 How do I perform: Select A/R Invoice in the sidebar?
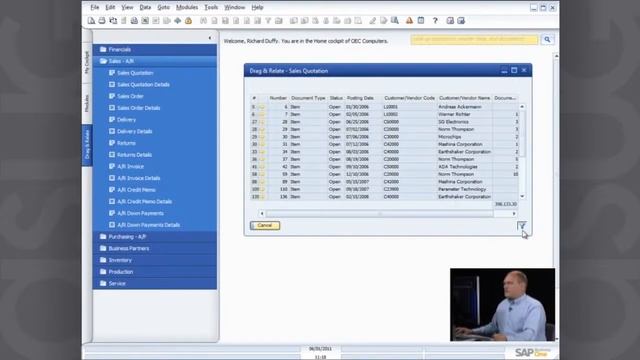click(x=130, y=167)
